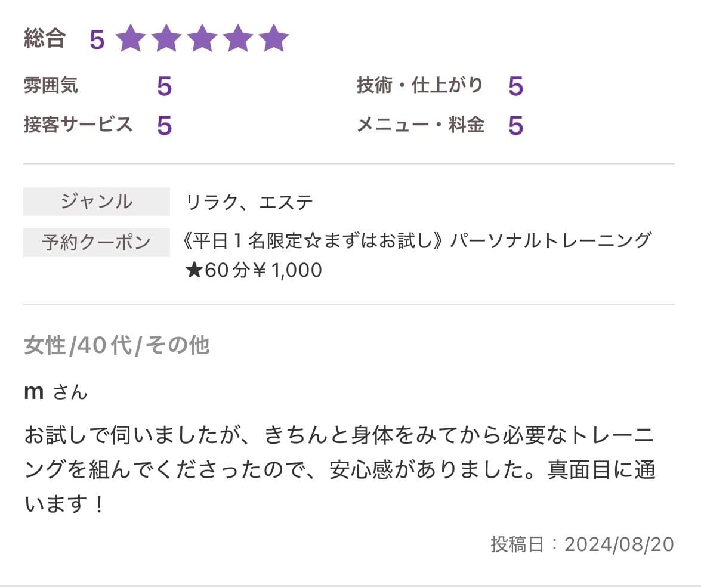
Task: Open the リラク、エステ genre text
Action: [249, 203]
